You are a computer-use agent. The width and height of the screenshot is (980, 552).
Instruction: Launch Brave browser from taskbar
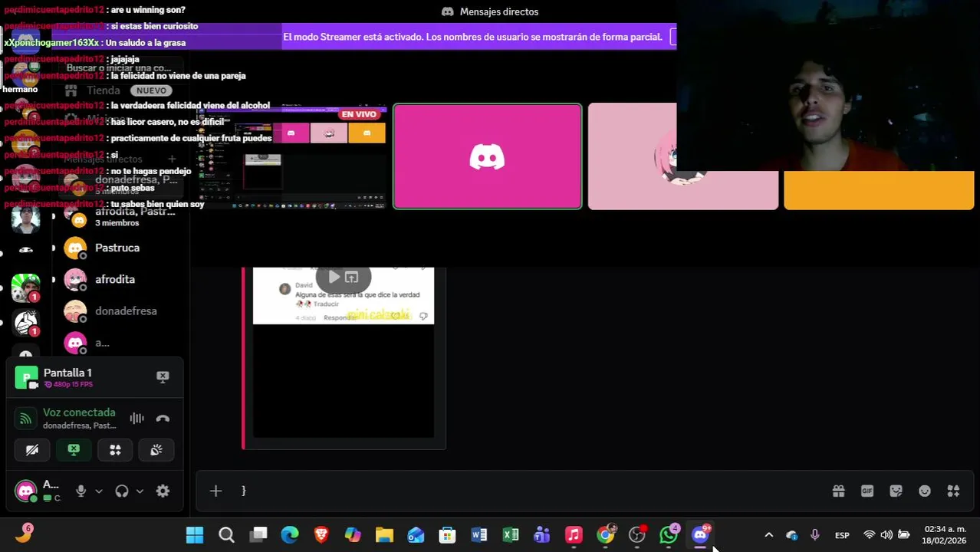point(321,535)
